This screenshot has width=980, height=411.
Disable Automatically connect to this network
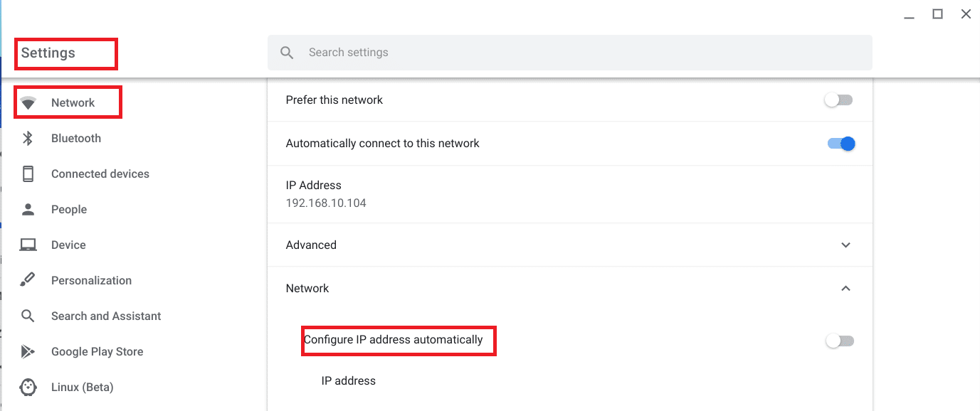click(841, 143)
